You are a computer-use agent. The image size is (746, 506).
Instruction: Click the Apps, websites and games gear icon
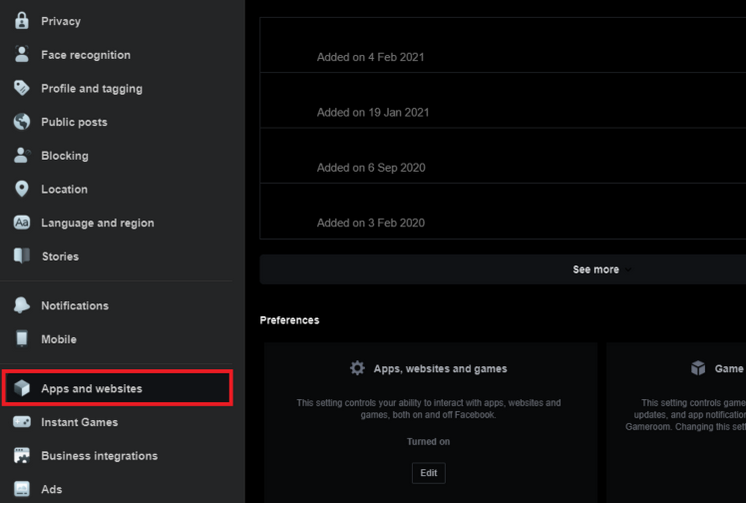[357, 368]
